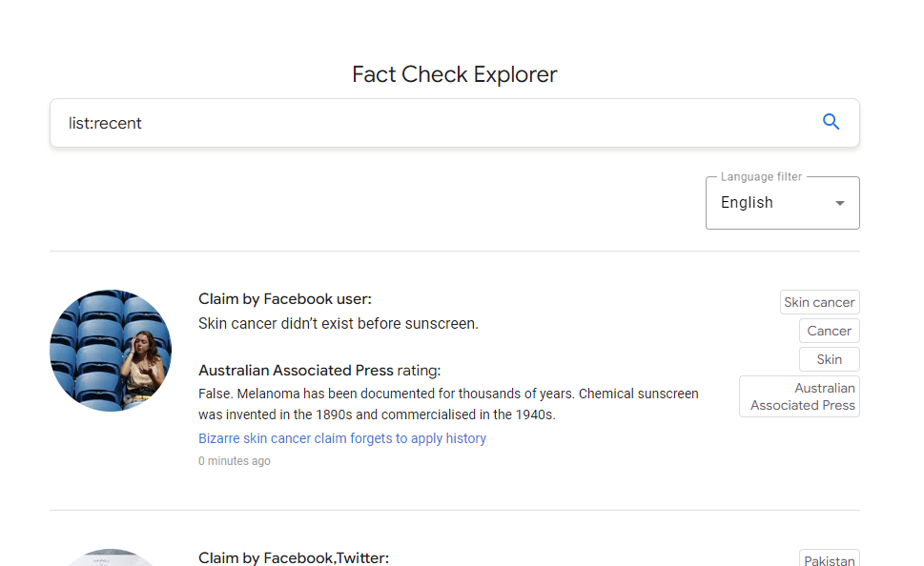The width and height of the screenshot is (924, 566).
Task: Click the Claim by Facebook,Twitter heading
Action: point(294,557)
